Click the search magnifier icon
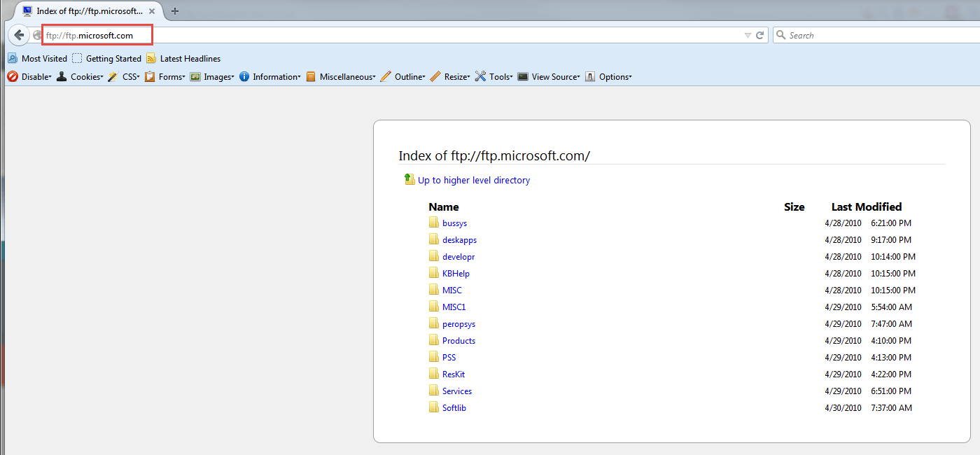 (x=780, y=35)
